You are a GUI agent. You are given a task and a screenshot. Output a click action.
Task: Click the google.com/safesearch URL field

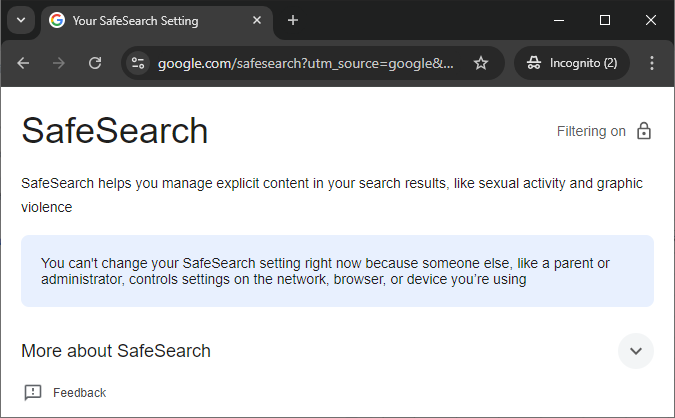pyautogui.click(x=306, y=63)
